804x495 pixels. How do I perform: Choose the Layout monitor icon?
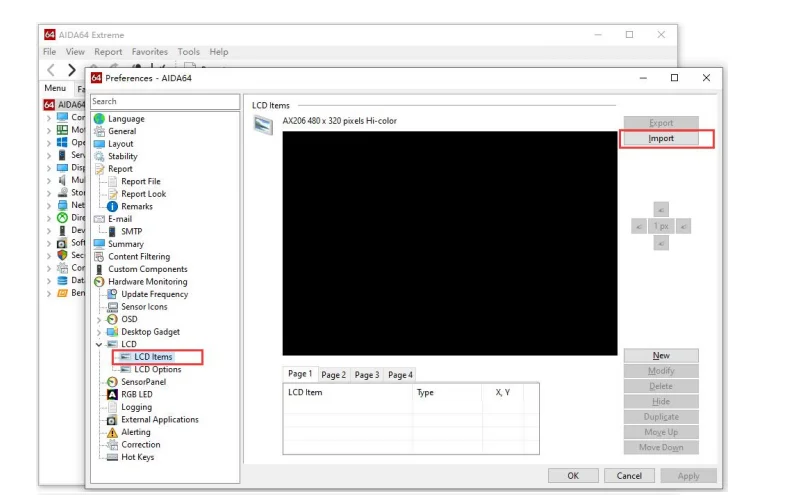point(99,144)
